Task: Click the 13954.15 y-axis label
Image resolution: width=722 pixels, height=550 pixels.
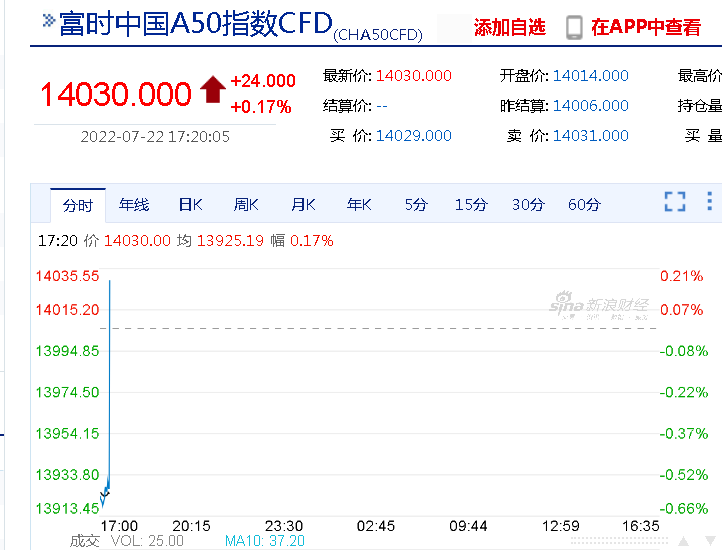Action: 68,433
